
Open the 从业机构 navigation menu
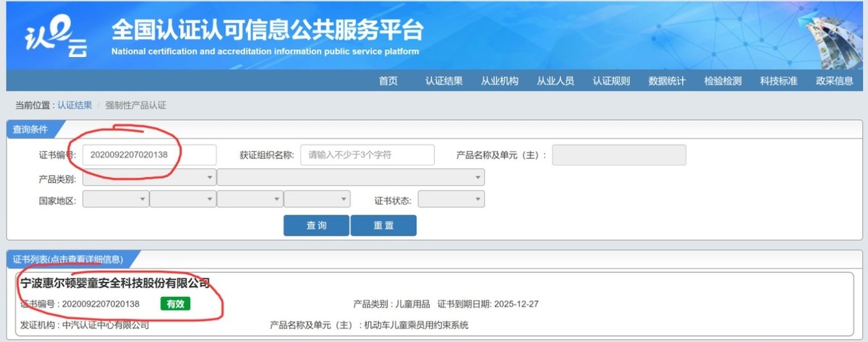(x=500, y=81)
